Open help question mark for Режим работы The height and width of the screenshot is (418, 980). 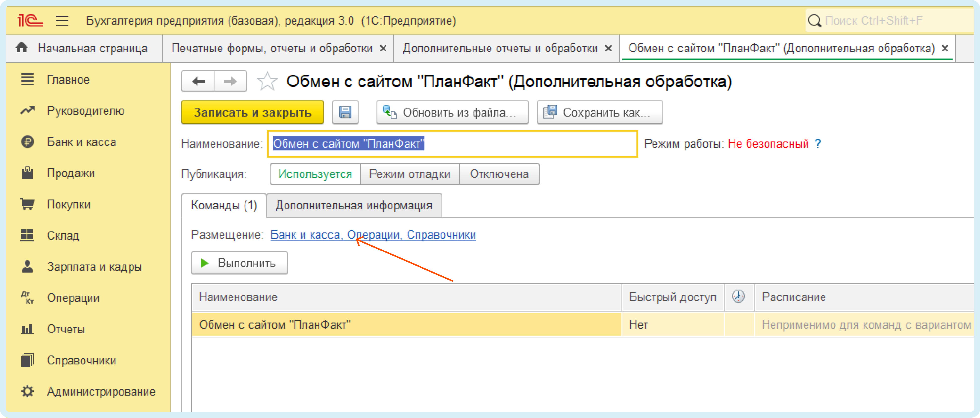(x=818, y=144)
